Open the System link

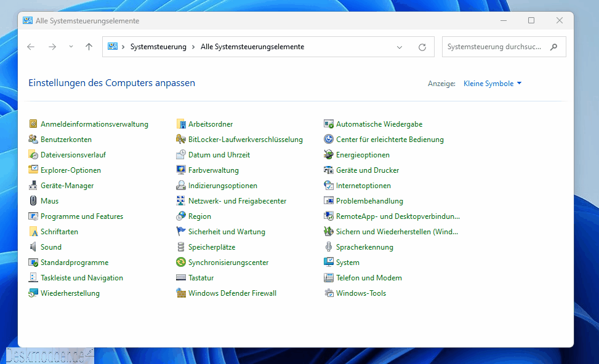(x=348, y=262)
